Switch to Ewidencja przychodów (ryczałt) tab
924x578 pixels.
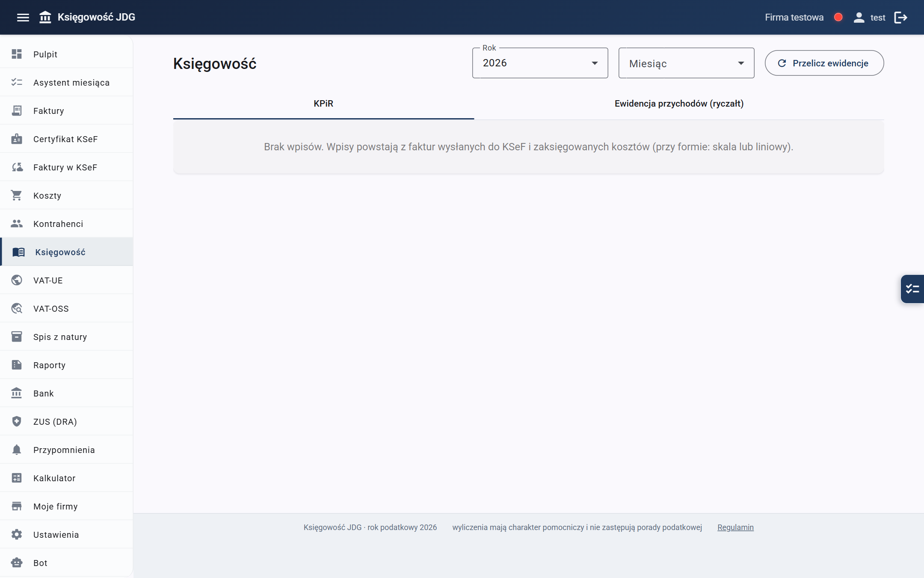tap(679, 104)
